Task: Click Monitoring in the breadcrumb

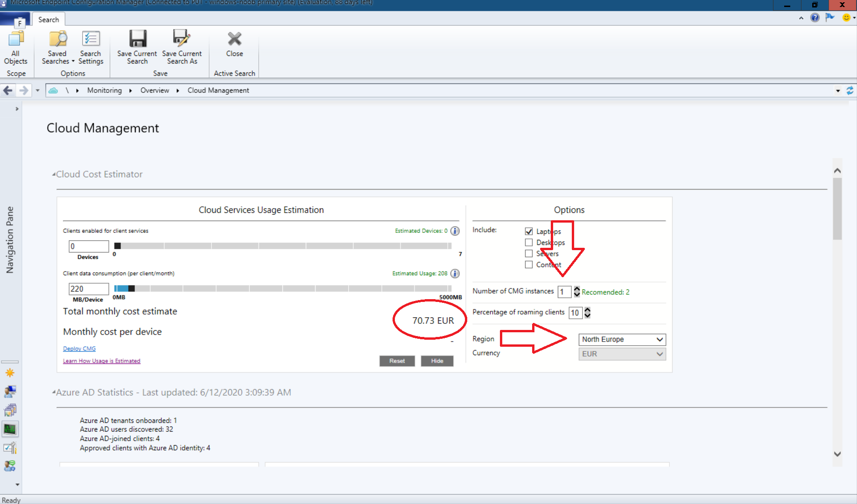Action: [x=105, y=91]
